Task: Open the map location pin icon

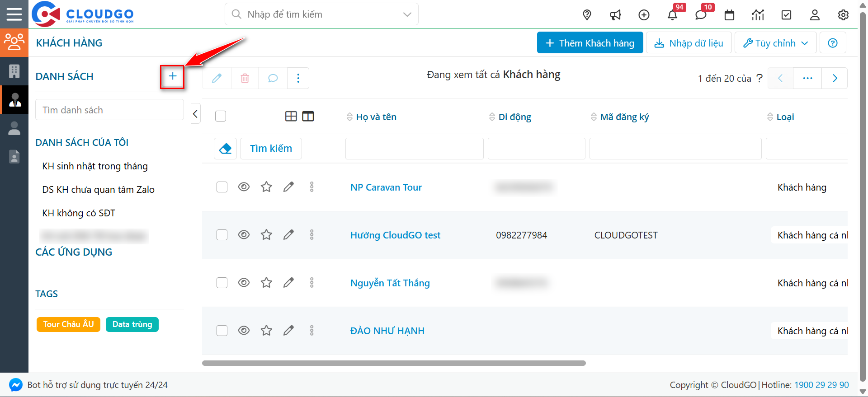Action: [x=587, y=15]
